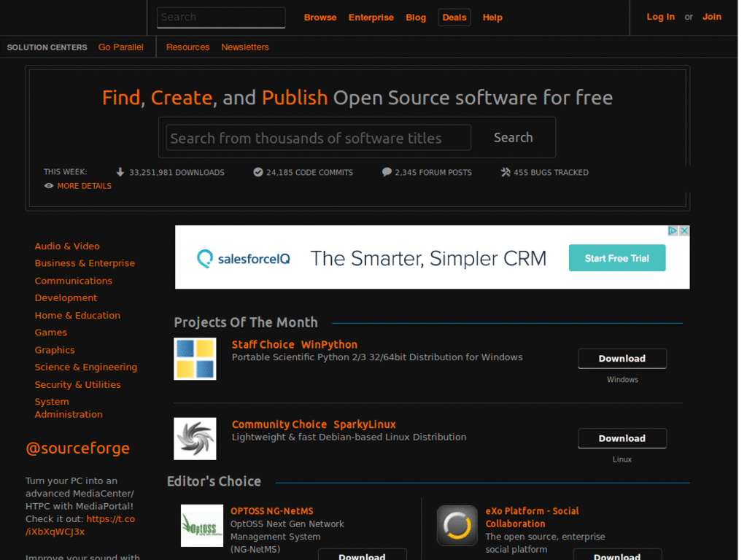Open the Development category link
This screenshot has height=560, width=747.
(66, 297)
